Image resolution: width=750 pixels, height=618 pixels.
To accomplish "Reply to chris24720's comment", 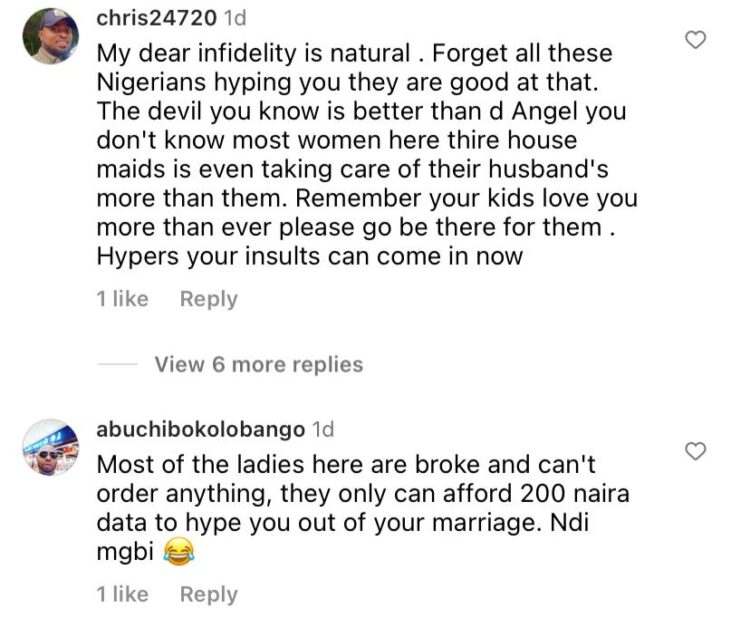I will 208,299.
